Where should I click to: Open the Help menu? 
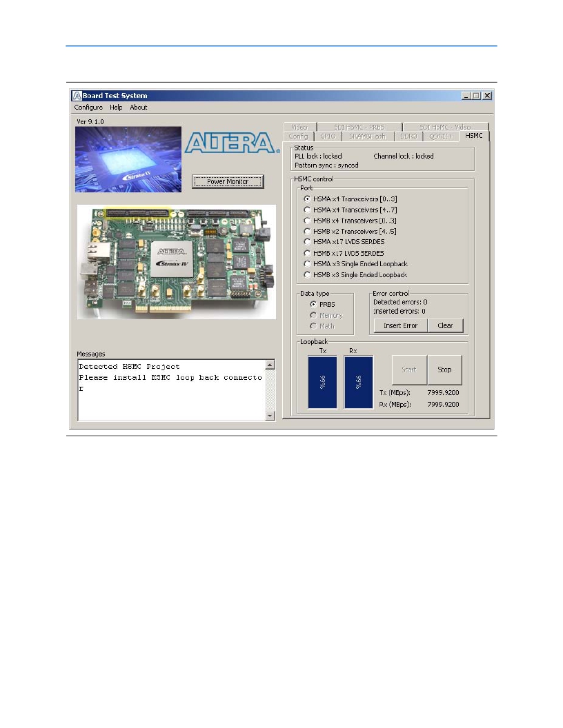pyautogui.click(x=116, y=108)
